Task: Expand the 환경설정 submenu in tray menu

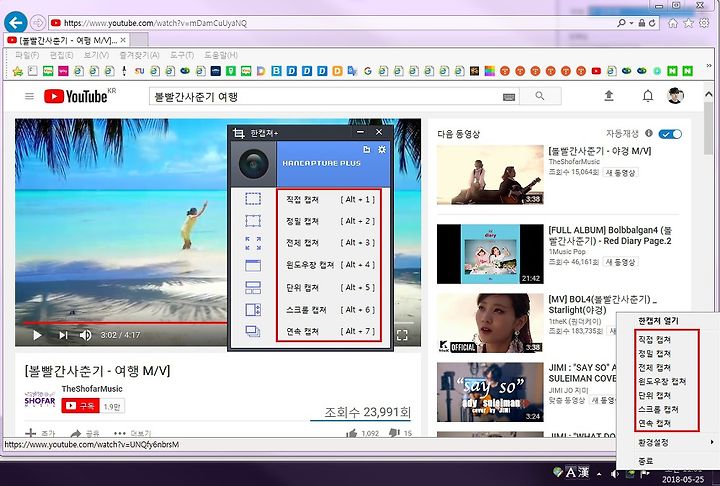Action: point(669,442)
